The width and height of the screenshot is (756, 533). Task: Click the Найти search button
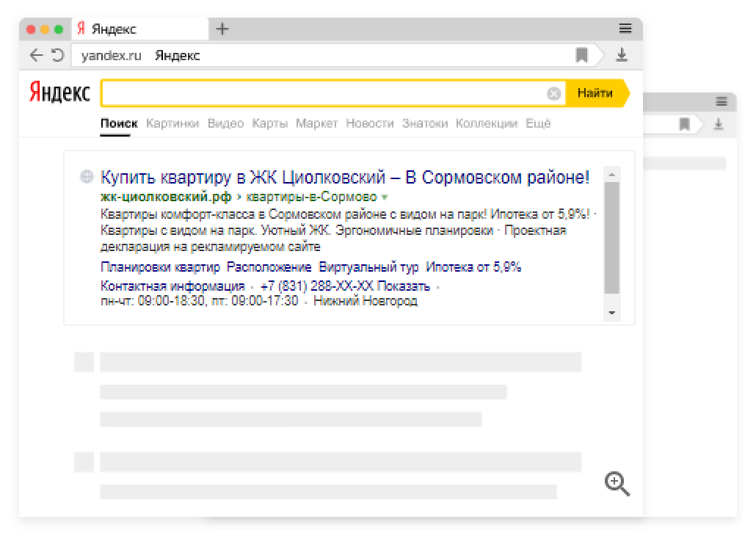pyautogui.click(x=597, y=93)
